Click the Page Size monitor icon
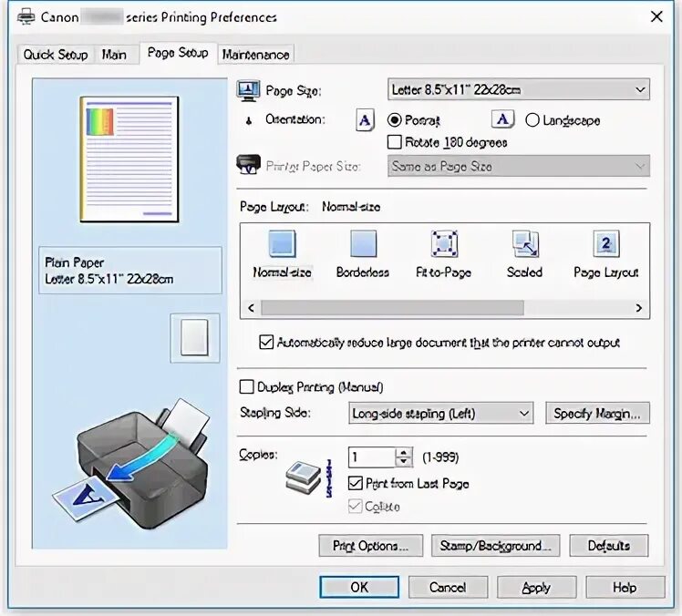The height and width of the screenshot is (616, 682). (248, 90)
